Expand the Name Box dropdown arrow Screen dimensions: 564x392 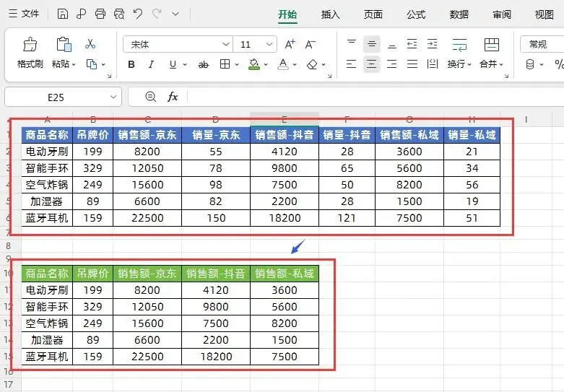113,97
